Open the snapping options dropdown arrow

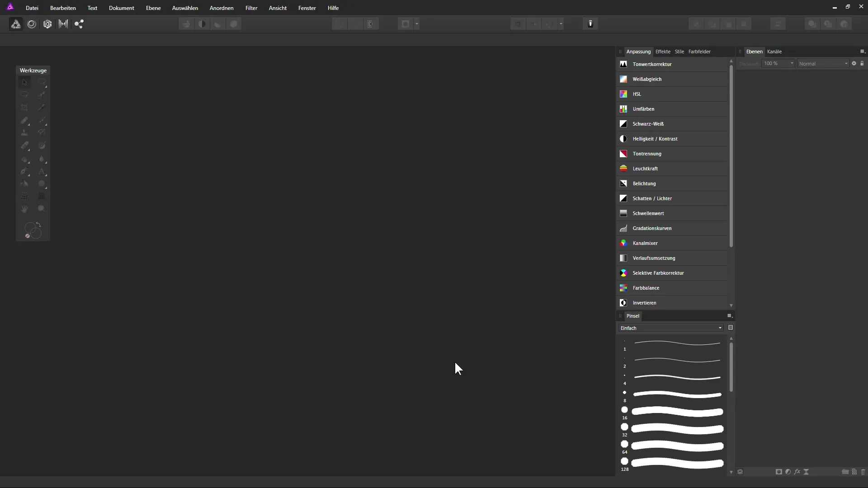coord(561,24)
